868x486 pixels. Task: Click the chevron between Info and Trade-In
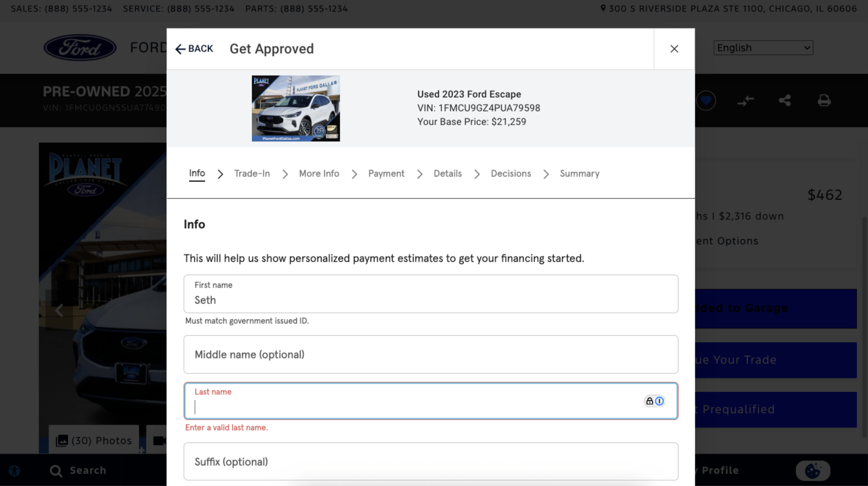[x=220, y=174]
